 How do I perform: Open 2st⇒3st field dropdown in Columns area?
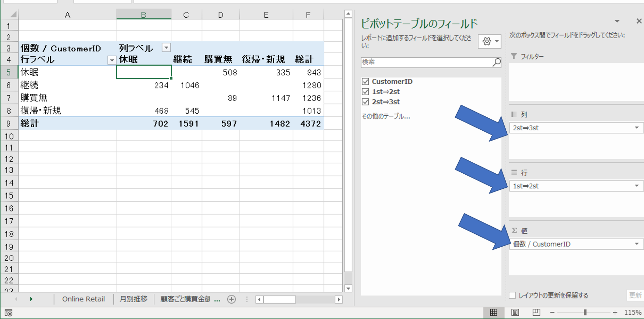(637, 128)
